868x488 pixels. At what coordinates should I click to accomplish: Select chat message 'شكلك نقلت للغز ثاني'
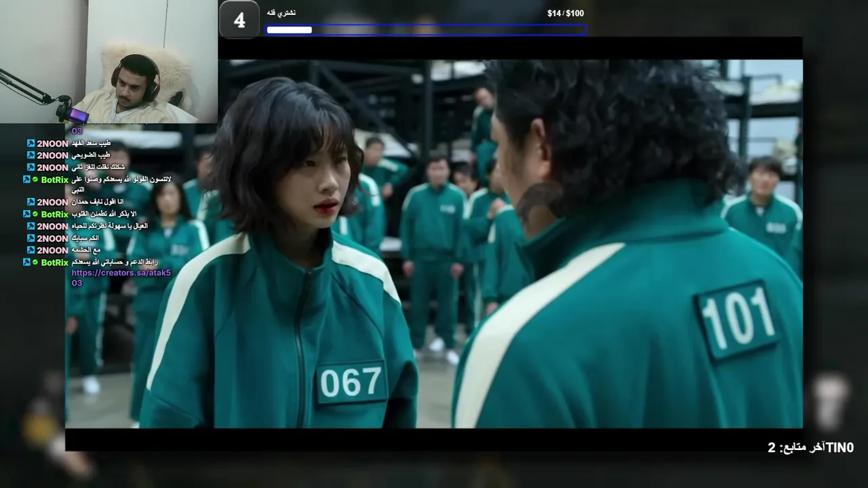[98, 167]
